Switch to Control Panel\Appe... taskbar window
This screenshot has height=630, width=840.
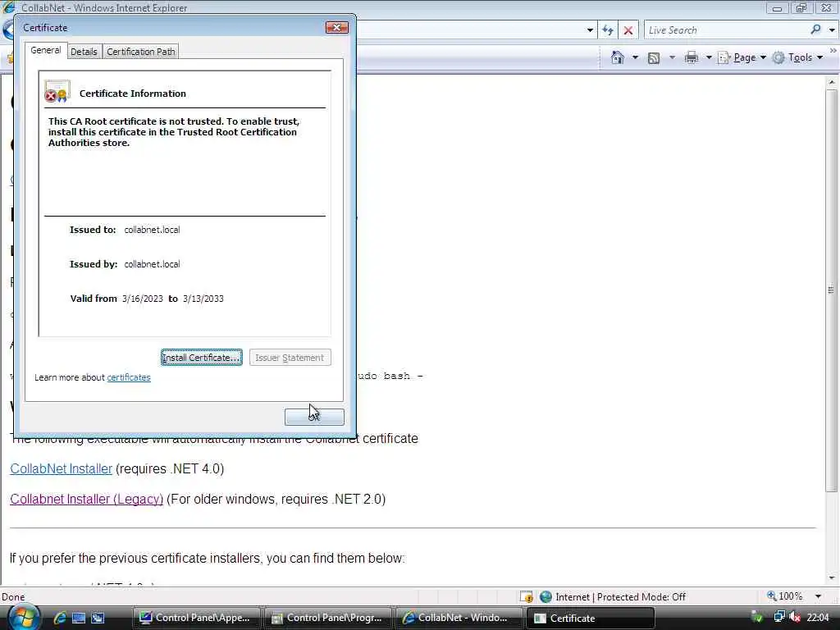pos(196,618)
